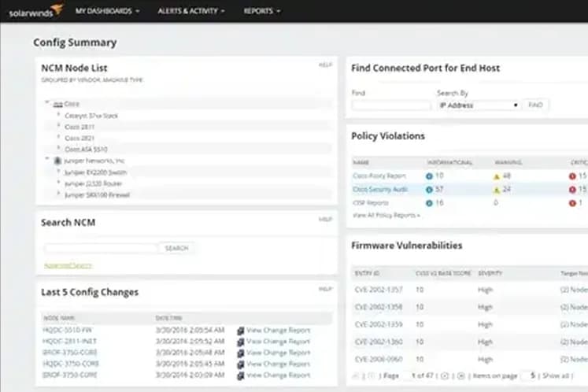This screenshot has width=588, height=392.
Task: Go to last page of Firmware Vulnerabilities
Action: (461, 375)
